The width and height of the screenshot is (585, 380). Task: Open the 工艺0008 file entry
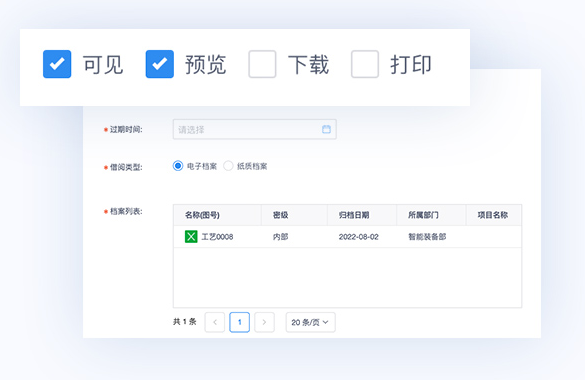(217, 237)
